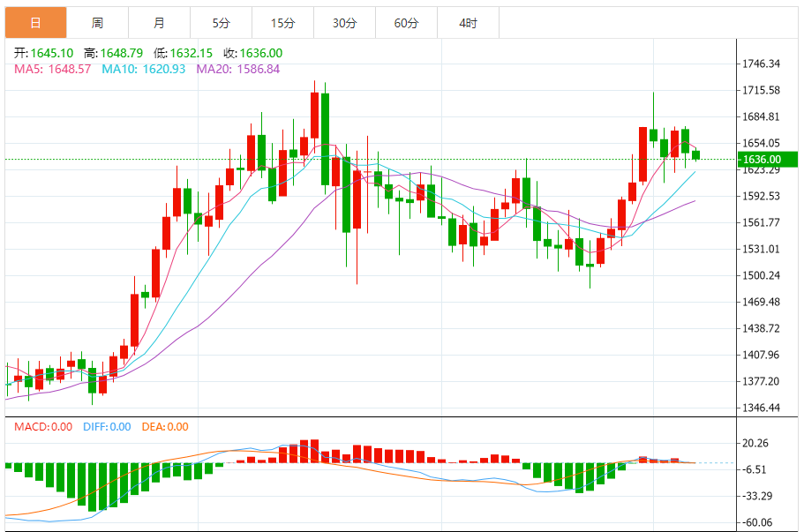The width and height of the screenshot is (804, 532).
Task: Click the 高 high price 1648.79
Action: pos(114,53)
